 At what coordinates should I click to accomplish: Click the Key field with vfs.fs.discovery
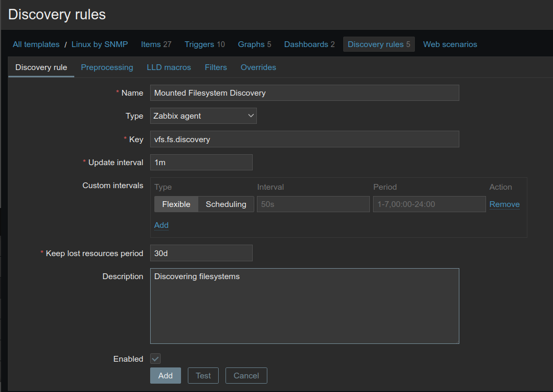pyautogui.click(x=304, y=139)
